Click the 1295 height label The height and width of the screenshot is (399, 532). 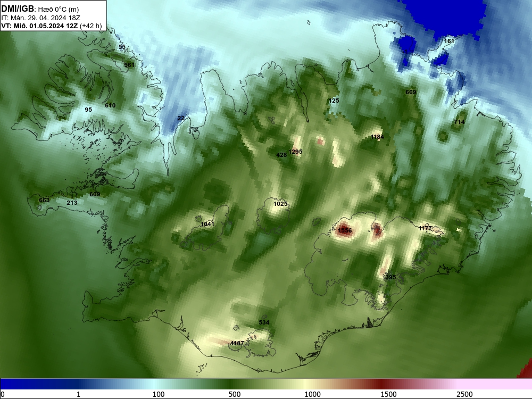295,152
